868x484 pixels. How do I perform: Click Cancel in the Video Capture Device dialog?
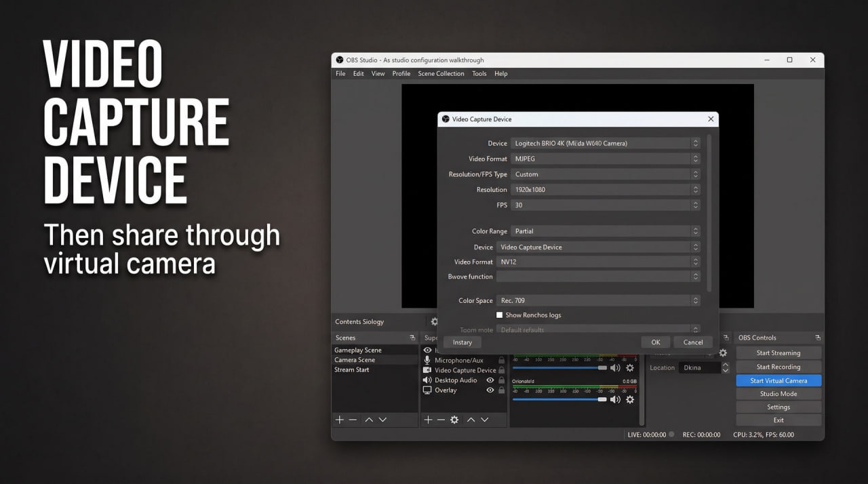(x=693, y=342)
